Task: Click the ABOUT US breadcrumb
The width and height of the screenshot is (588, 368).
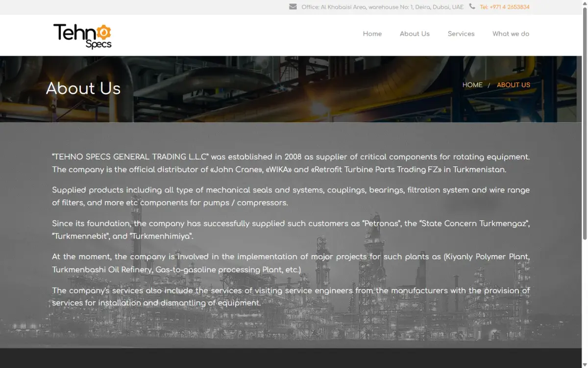Action: [514, 85]
